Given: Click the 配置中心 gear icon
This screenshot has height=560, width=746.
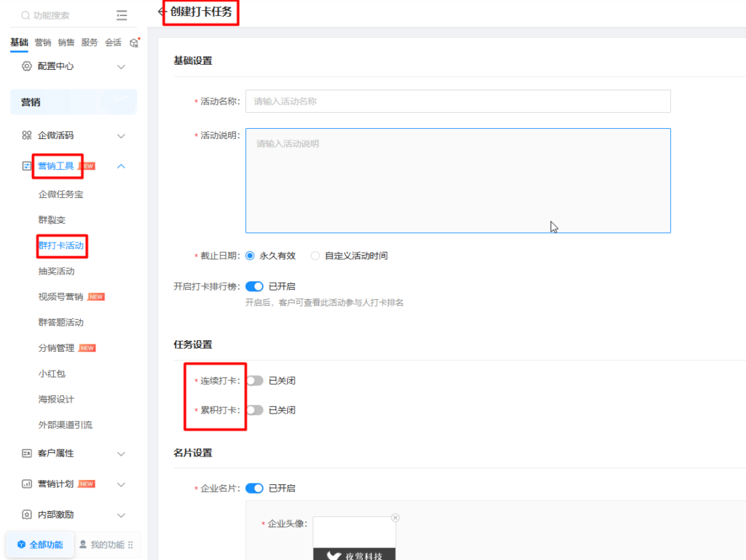Looking at the screenshot, I should (x=27, y=66).
